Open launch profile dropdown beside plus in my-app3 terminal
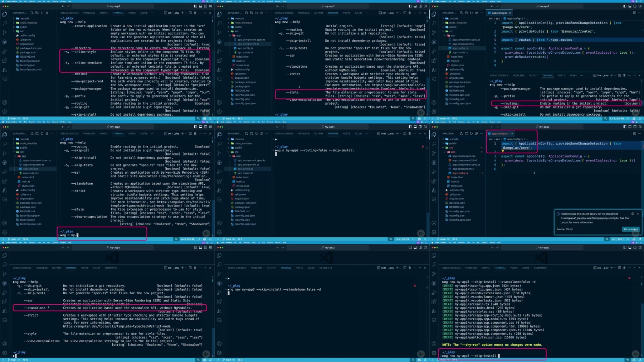The width and height of the screenshot is (644, 362). click(616, 267)
